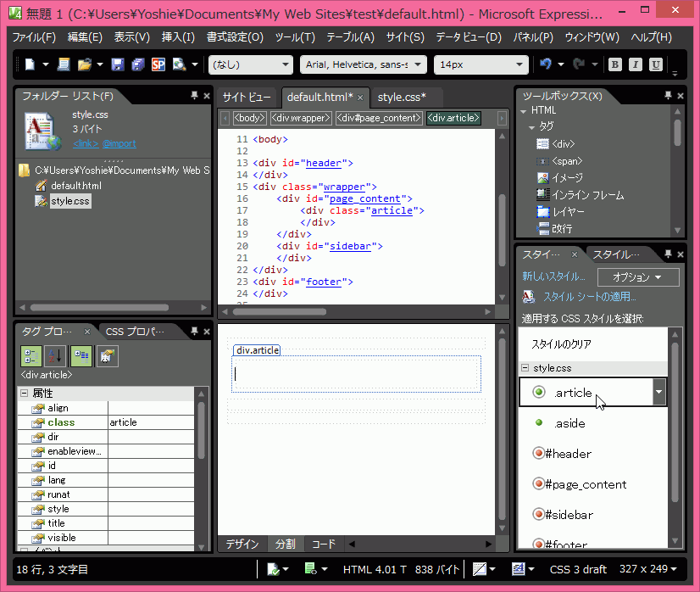Click the Undo arrow icon
The height and width of the screenshot is (592, 700).
coord(546,64)
